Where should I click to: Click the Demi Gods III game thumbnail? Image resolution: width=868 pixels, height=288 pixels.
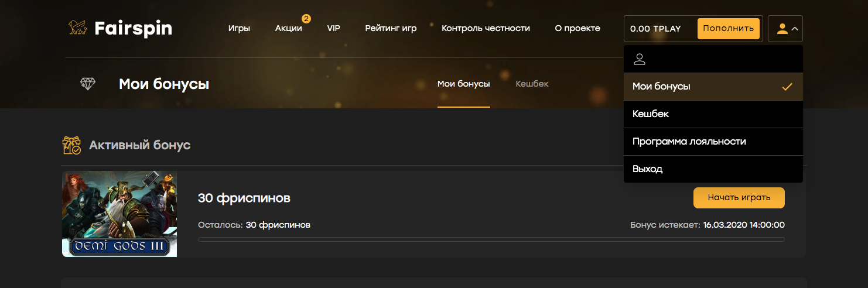click(119, 214)
